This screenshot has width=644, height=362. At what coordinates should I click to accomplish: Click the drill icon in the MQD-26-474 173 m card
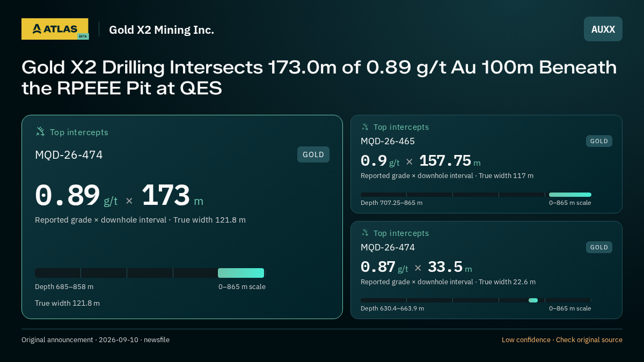(40, 131)
